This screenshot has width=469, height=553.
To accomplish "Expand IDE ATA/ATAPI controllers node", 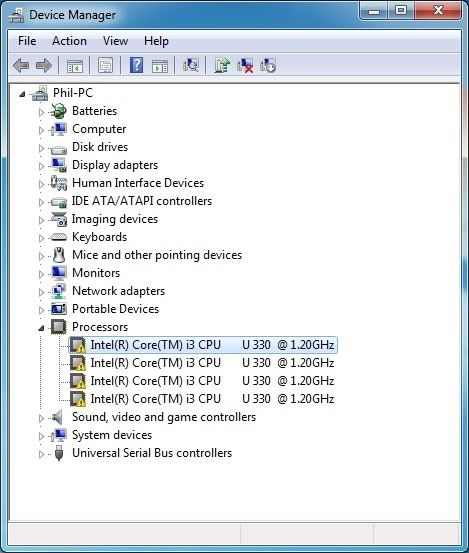I will click(41, 202).
